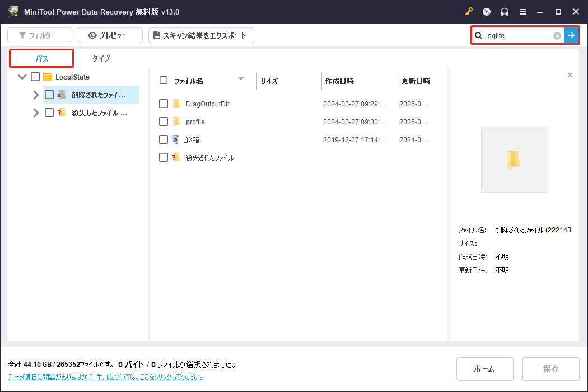Image resolution: width=588 pixels, height=392 pixels.
Task: Click スキャン結果をエクスポート export button
Action: [x=201, y=35]
